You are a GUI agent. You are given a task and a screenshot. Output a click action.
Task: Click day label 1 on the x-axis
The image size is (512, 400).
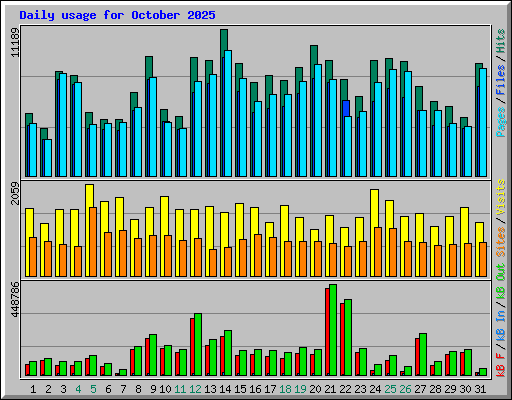(x=33, y=389)
